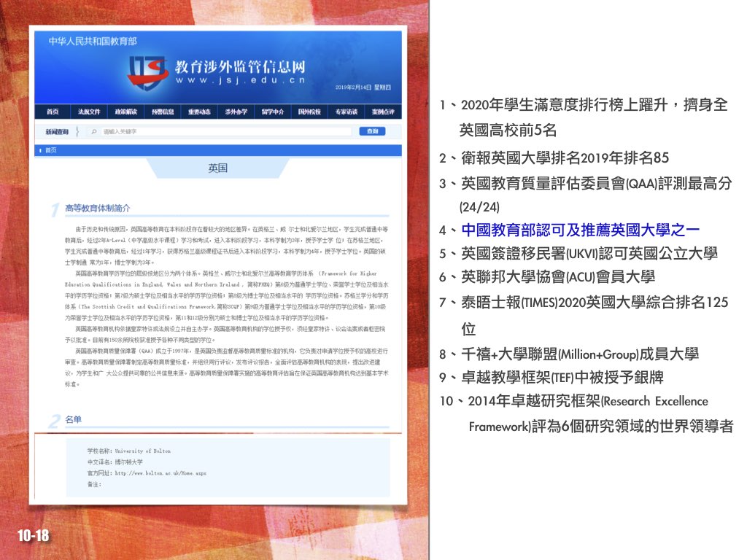Viewport: 747px width, 560px height.
Task: Open 首页 in the navigation bar
Action: pos(53,112)
